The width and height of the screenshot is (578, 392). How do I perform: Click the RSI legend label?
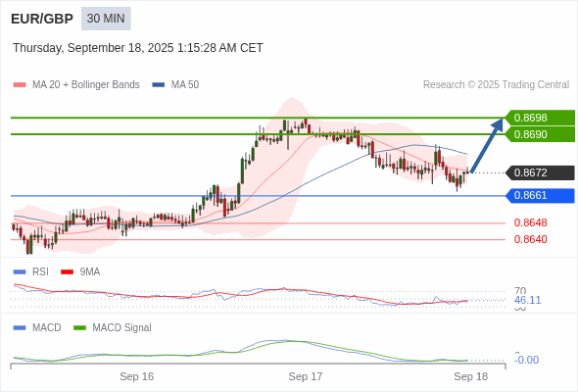40,272
